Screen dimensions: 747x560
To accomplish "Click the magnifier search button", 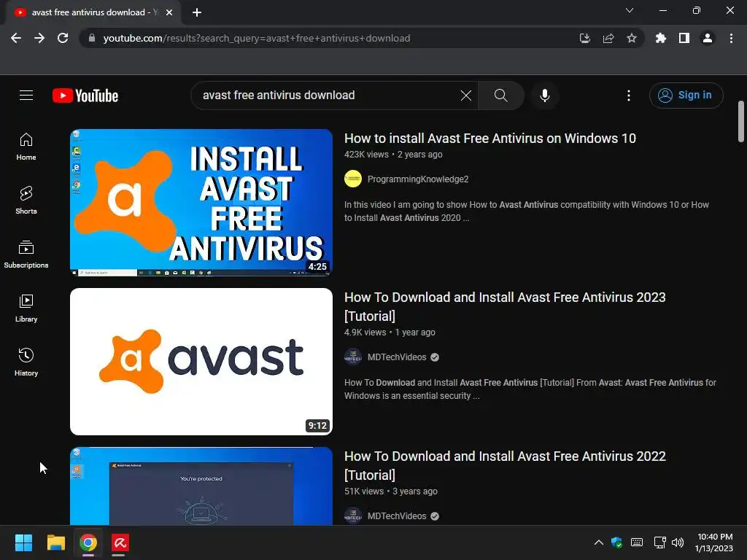I will [x=500, y=96].
